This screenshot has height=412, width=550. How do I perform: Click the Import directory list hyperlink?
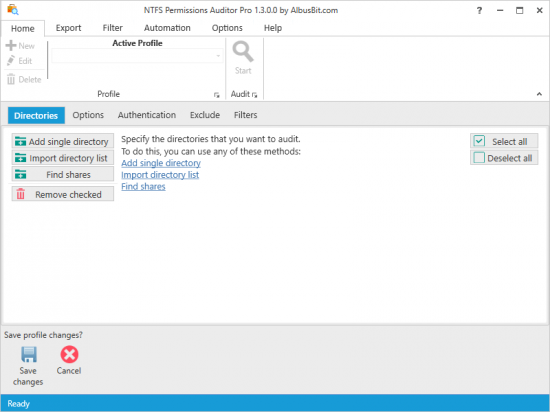160,175
